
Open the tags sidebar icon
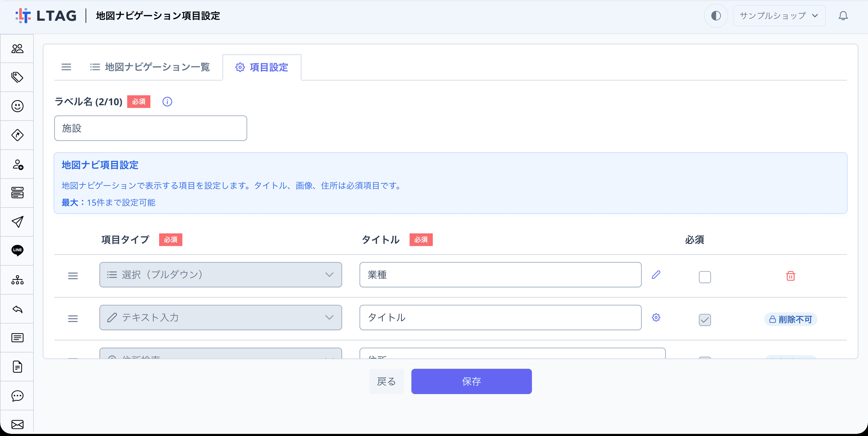coord(17,77)
